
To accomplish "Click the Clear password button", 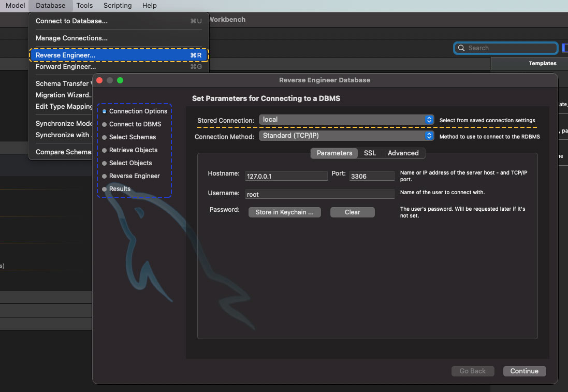I will pyautogui.click(x=352, y=212).
